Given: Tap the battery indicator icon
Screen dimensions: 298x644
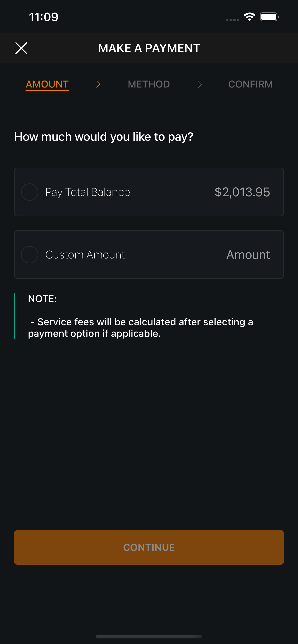Looking at the screenshot, I should coord(269,17).
